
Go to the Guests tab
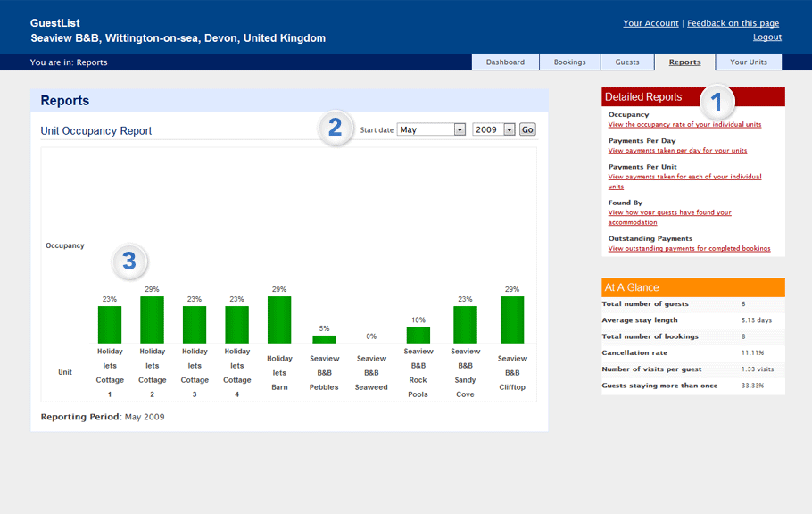pos(627,62)
